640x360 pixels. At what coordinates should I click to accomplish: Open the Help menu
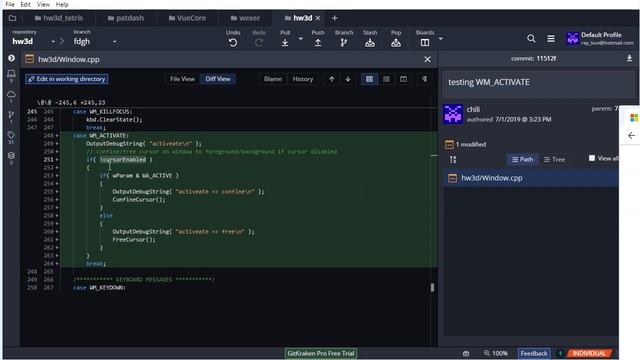click(x=62, y=4)
